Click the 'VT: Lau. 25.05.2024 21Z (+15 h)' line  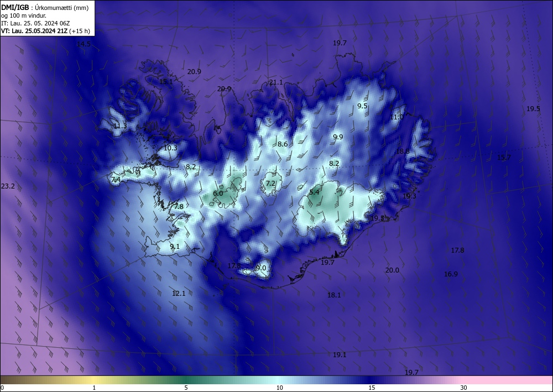[45, 31]
